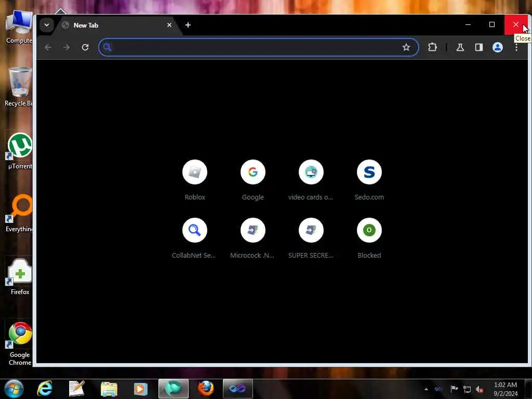This screenshot has height=399, width=532.
Task: Open the tab search dropdown arrow
Action: pos(46,25)
